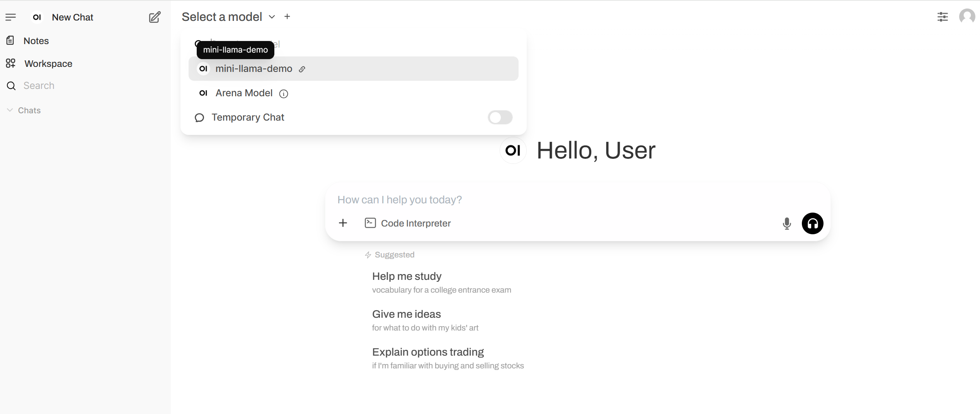Click the sidebar toggle hamburger icon
This screenshot has height=414, width=980.
coord(10,17)
